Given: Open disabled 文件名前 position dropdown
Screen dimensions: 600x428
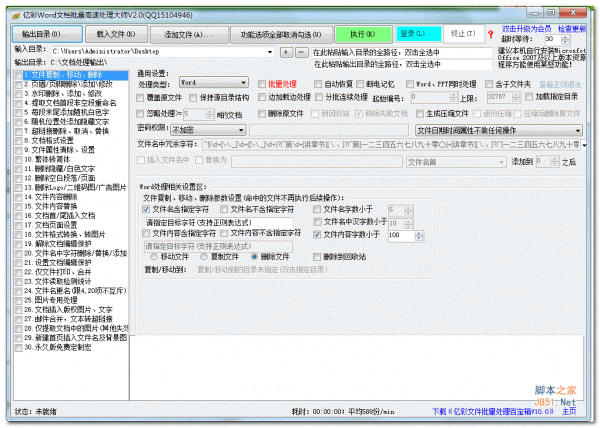Looking at the screenshot, I should coord(456,162).
